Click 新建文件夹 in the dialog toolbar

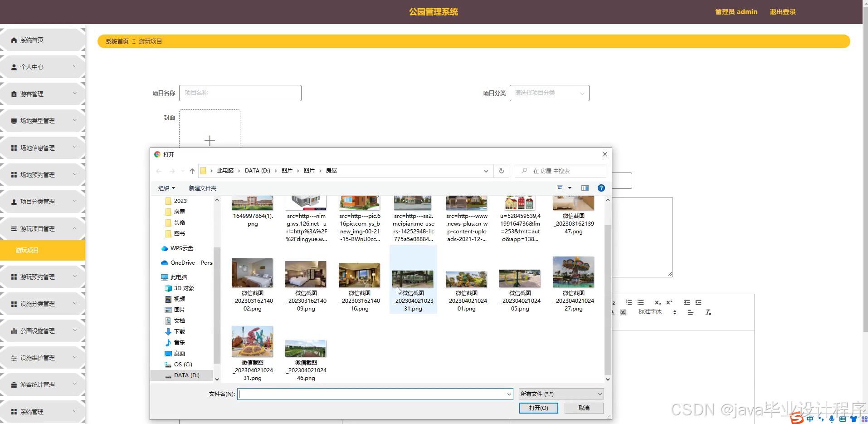click(202, 188)
